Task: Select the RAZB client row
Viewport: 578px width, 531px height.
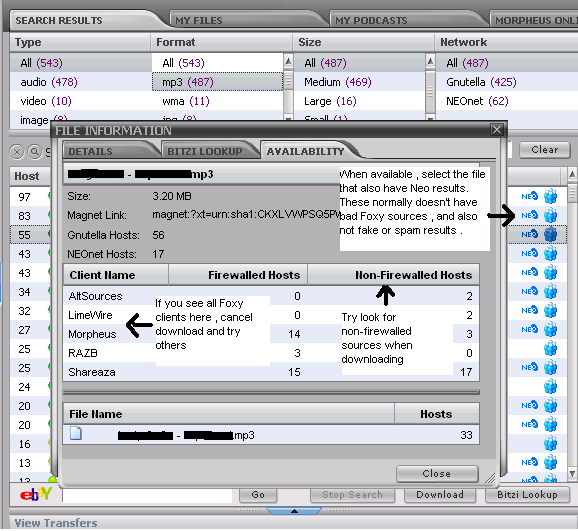Action: tap(271, 353)
